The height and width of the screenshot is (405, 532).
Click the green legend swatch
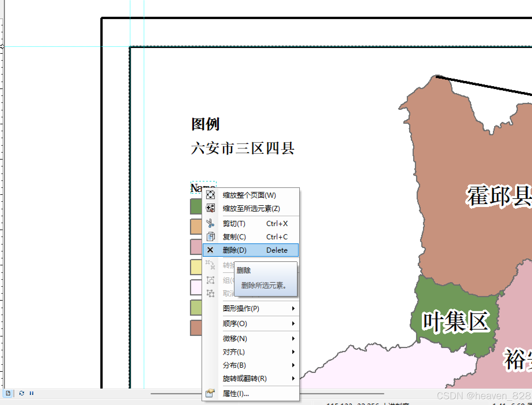(196, 206)
